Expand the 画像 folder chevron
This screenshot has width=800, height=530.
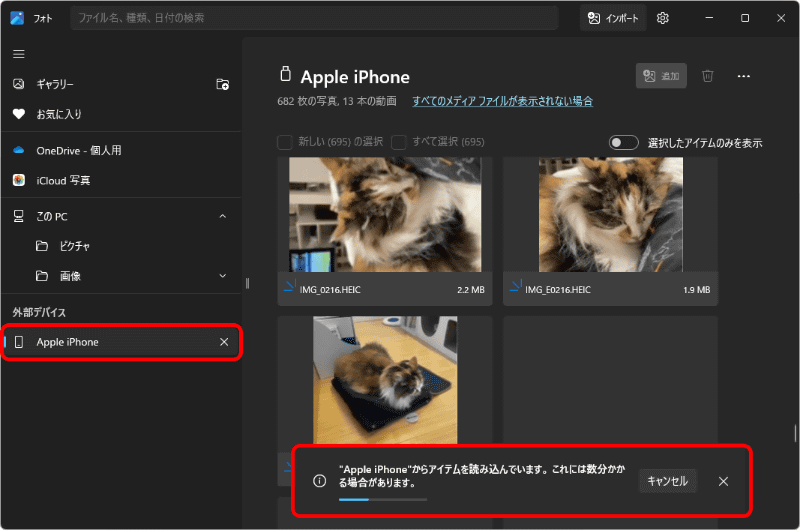(222, 276)
